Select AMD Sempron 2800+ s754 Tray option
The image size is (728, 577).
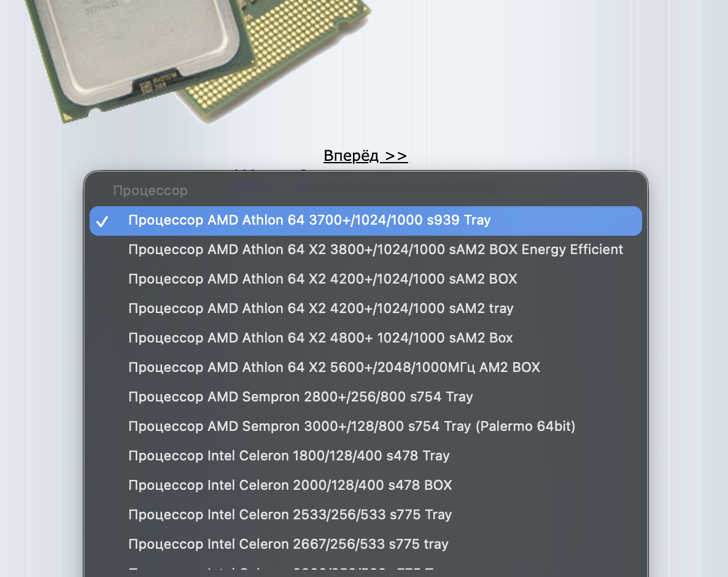click(300, 397)
